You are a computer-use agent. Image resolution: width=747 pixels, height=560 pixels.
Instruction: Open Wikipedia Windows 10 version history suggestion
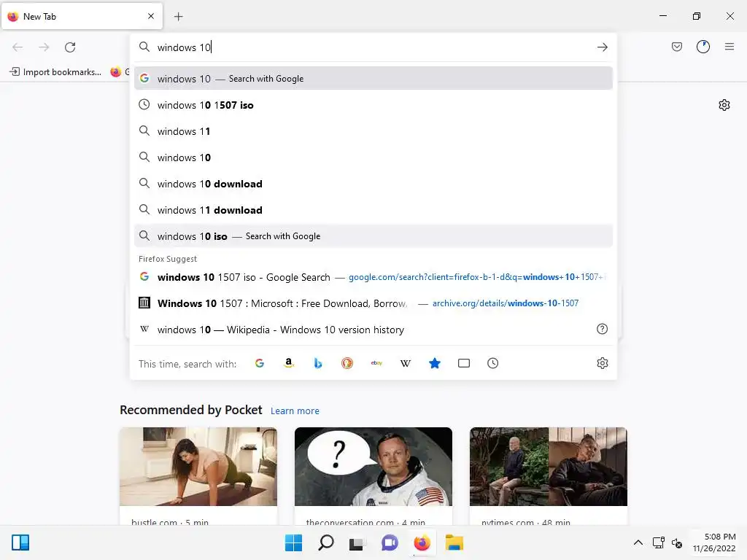[373, 329]
